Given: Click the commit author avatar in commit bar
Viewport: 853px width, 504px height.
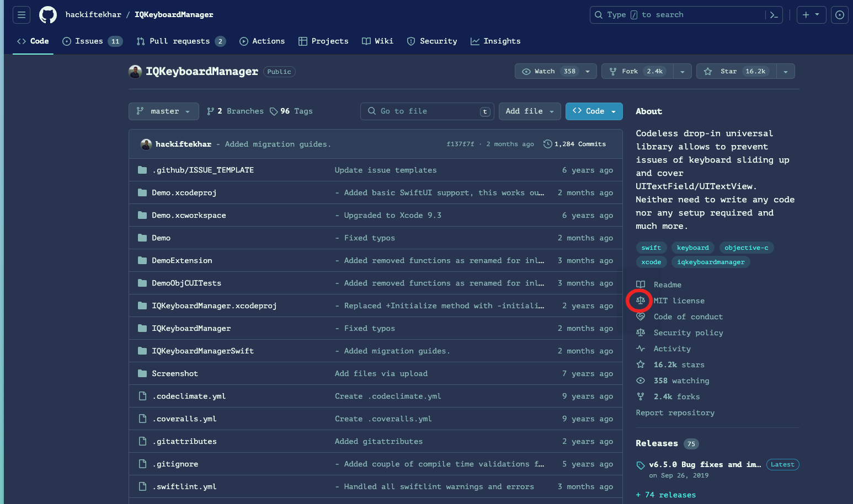Looking at the screenshot, I should click(x=146, y=144).
